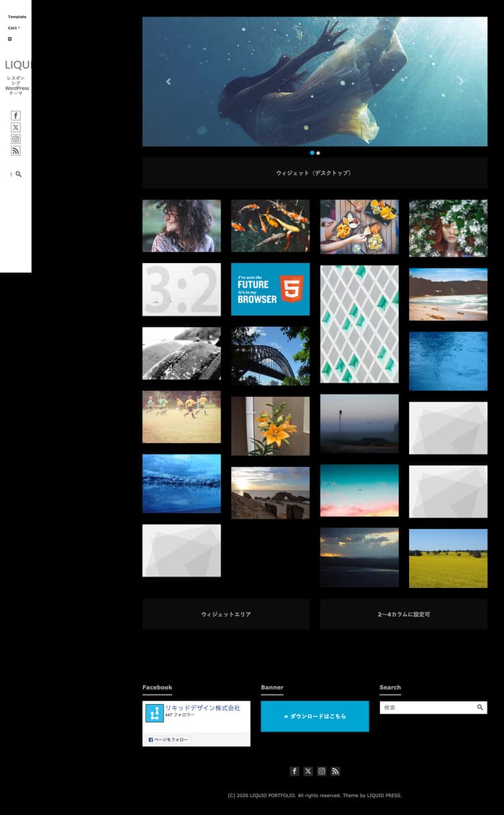The image size is (504, 815).
Task: Select the first slider dot indicator
Action: tap(312, 153)
